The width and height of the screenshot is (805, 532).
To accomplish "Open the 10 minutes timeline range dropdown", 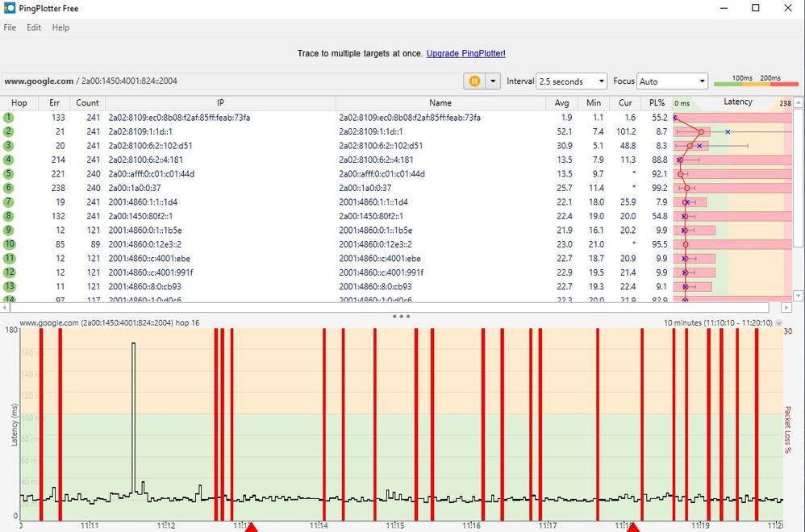I will click(x=779, y=322).
